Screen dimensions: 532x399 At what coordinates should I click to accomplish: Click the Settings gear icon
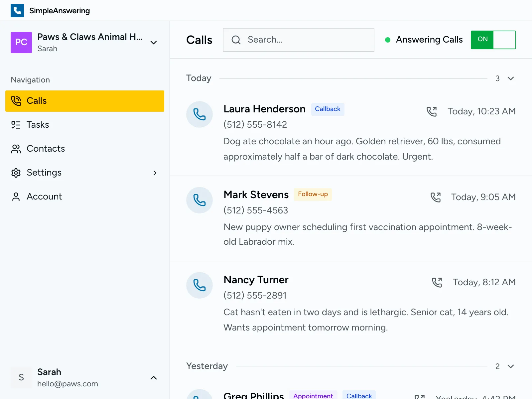16,173
